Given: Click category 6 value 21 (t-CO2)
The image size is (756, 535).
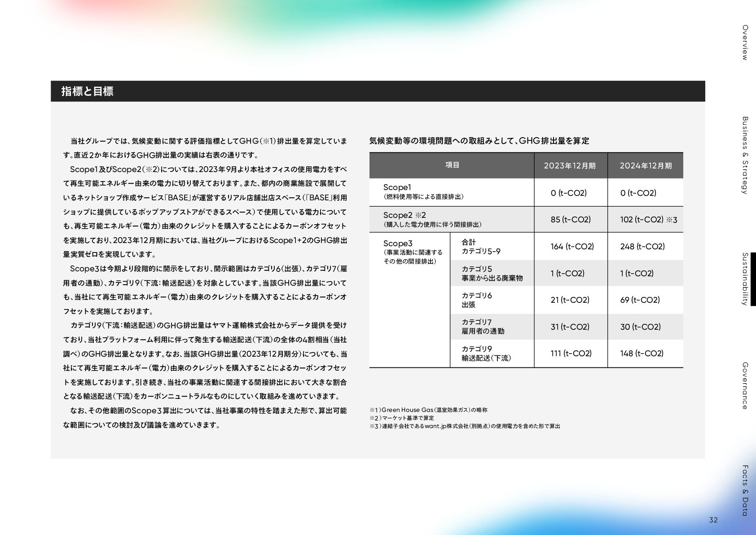Looking at the screenshot, I should pos(570,300).
